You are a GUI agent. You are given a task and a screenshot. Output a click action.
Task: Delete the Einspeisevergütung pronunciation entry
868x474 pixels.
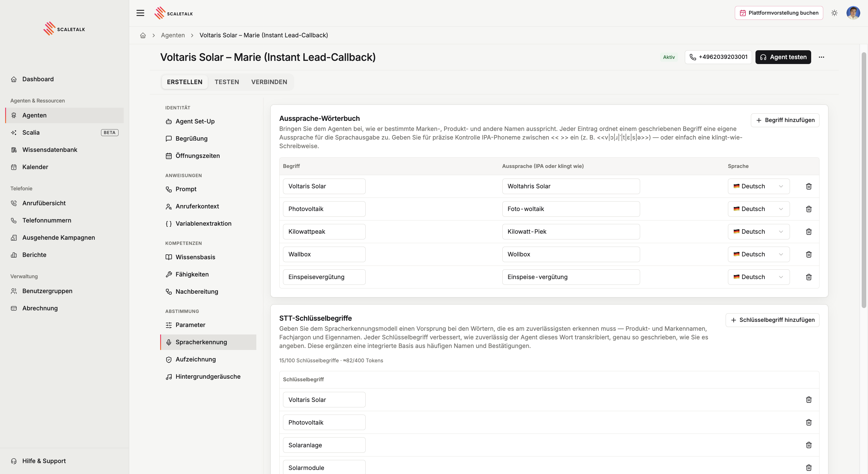click(x=809, y=277)
